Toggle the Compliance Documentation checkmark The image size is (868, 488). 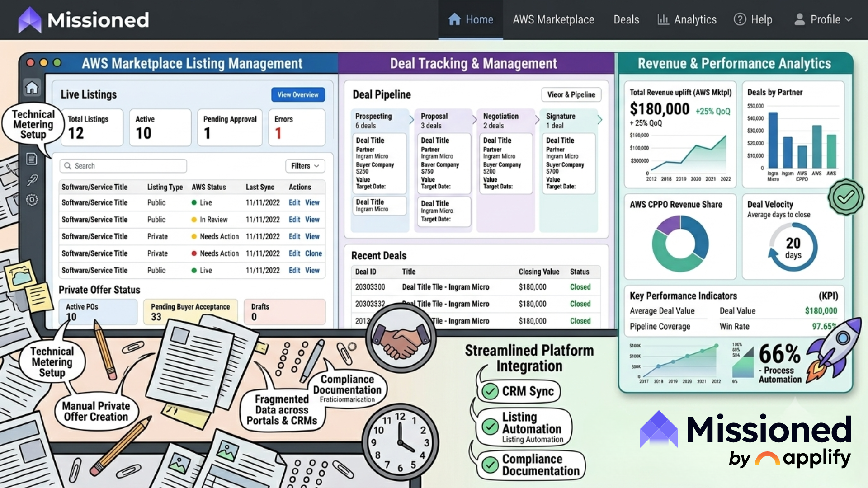[x=490, y=465]
